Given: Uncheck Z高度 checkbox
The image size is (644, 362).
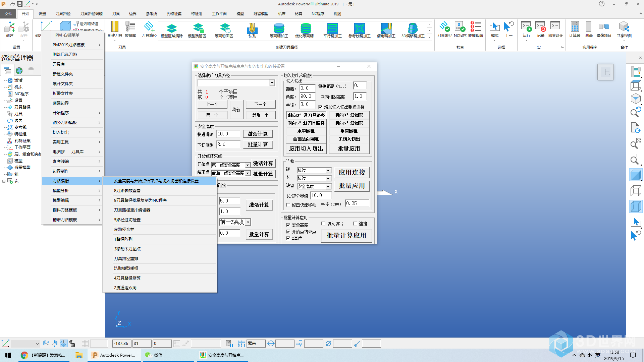Looking at the screenshot, I should coord(288,238).
